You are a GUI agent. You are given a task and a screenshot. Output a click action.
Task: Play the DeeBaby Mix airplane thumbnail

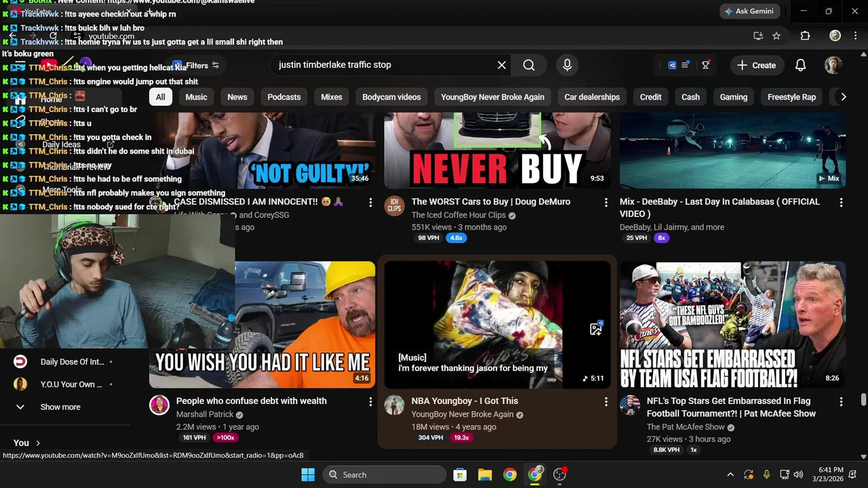[x=732, y=150]
